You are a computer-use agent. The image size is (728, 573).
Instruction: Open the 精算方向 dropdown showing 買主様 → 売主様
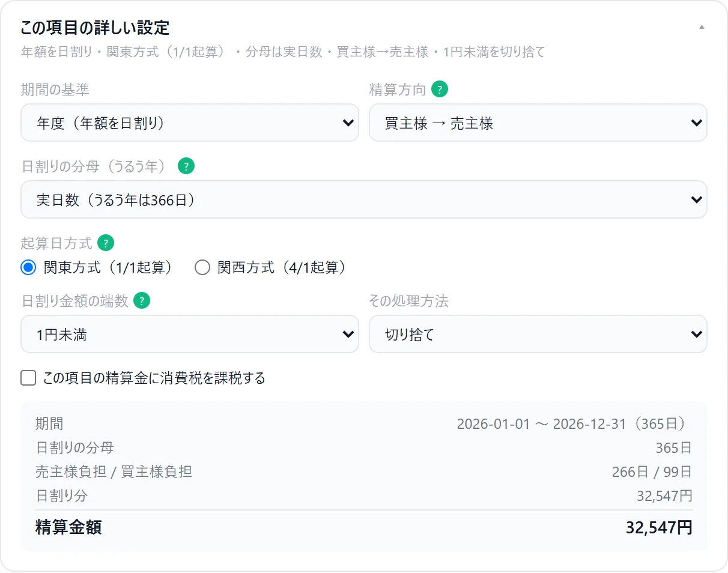[538, 123]
